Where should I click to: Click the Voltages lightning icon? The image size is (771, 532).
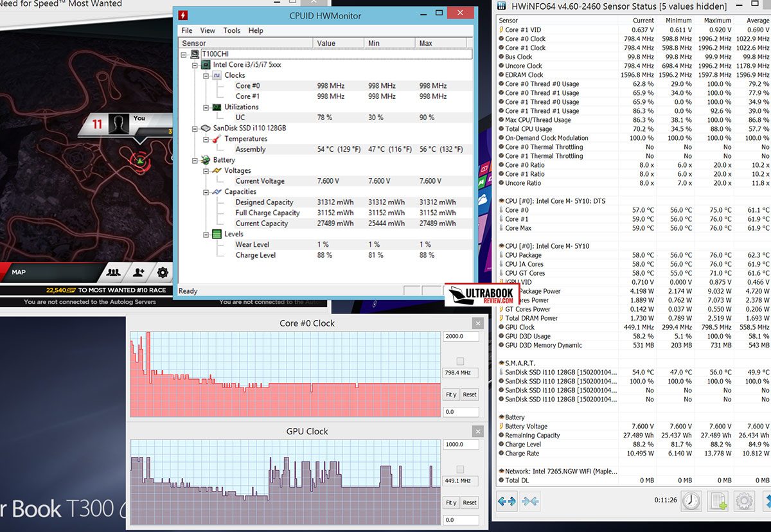pyautogui.click(x=217, y=170)
